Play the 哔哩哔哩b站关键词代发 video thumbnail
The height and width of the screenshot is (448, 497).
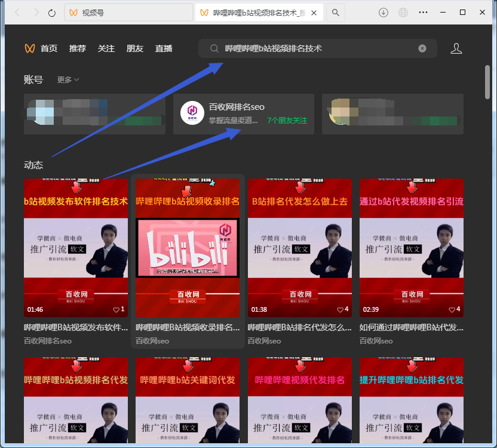click(188, 400)
